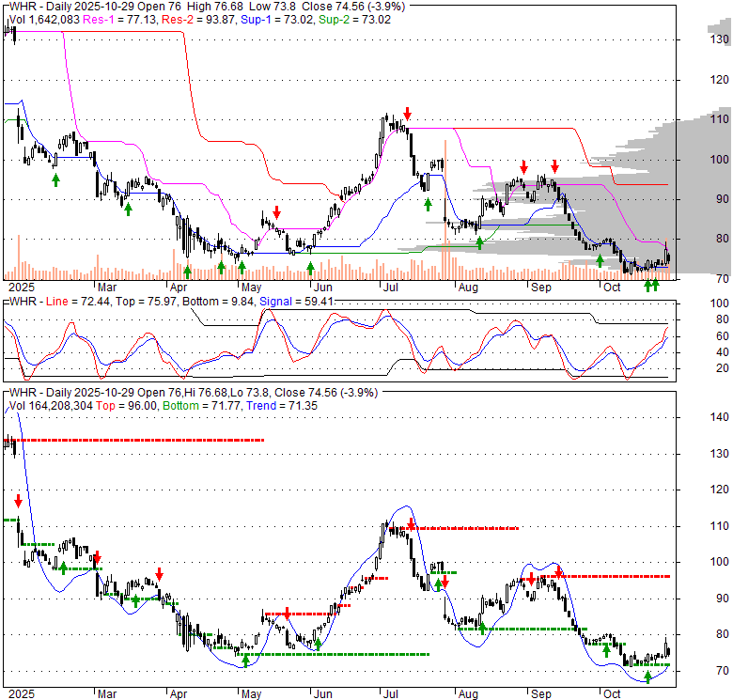Click green buy arrow in early October, top chart
Viewport: 733px width, 700px height.
pos(600,261)
